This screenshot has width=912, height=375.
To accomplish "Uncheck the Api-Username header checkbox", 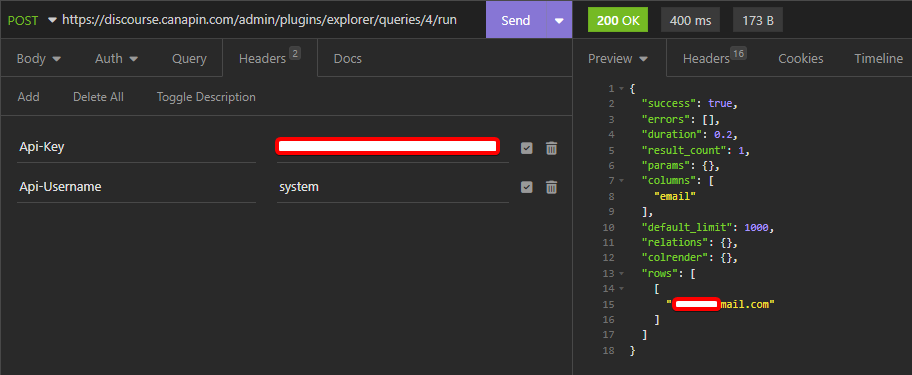I will pos(526,187).
